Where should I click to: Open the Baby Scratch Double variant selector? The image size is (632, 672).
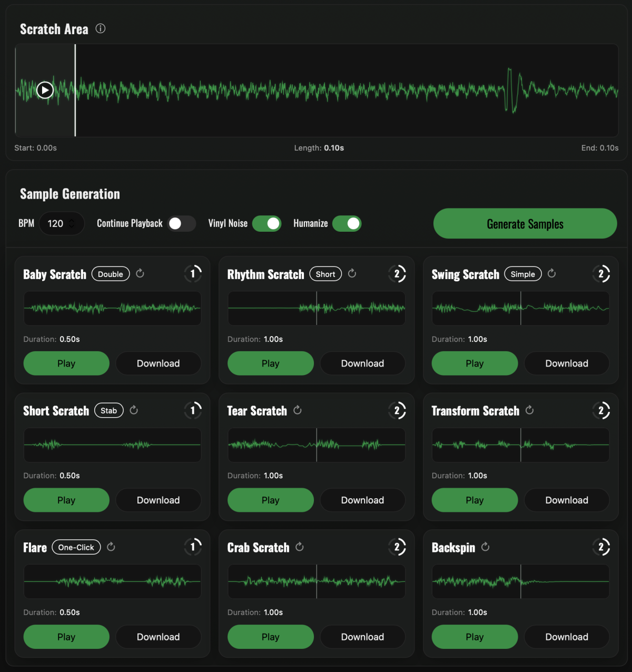pyautogui.click(x=111, y=274)
